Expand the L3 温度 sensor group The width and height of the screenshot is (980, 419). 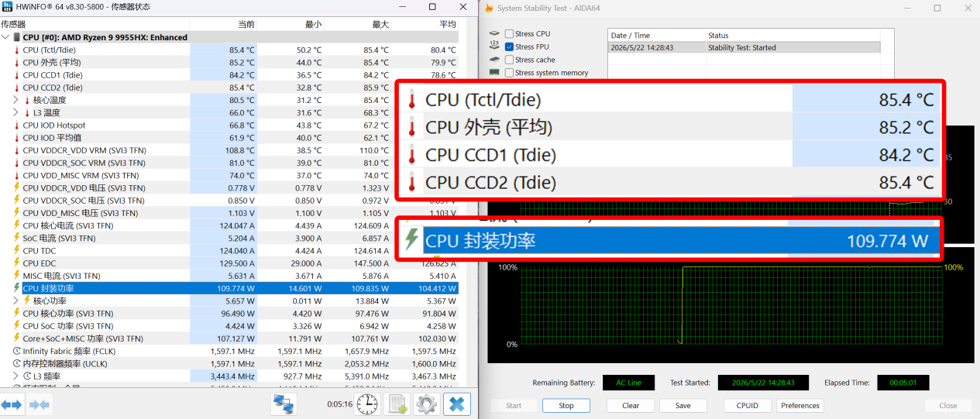pos(16,112)
